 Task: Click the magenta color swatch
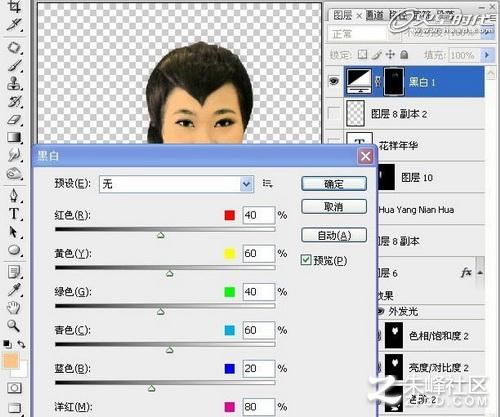(x=229, y=407)
